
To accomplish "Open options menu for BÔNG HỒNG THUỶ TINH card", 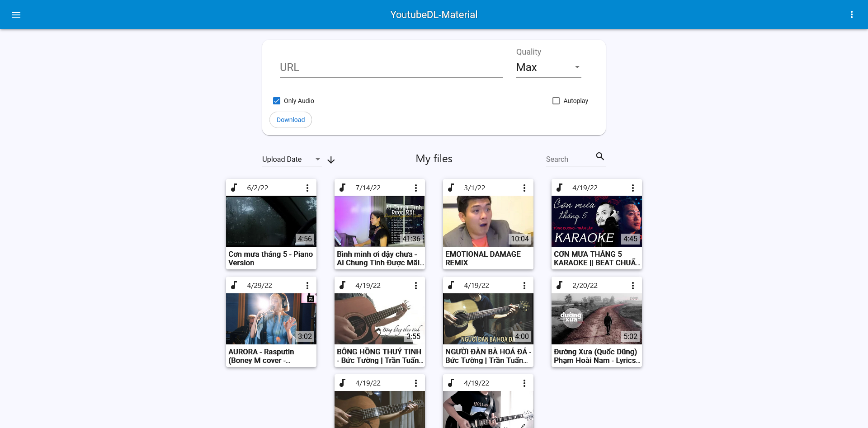I will 416,286.
